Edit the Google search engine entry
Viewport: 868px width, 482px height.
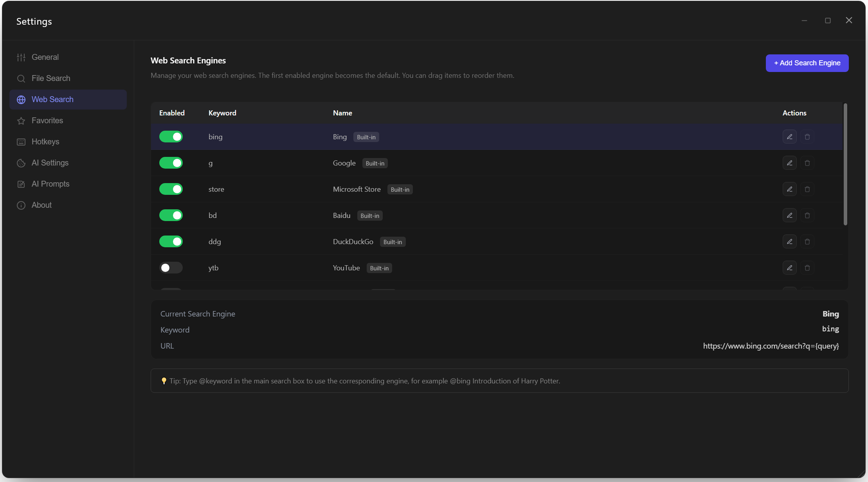click(x=789, y=163)
